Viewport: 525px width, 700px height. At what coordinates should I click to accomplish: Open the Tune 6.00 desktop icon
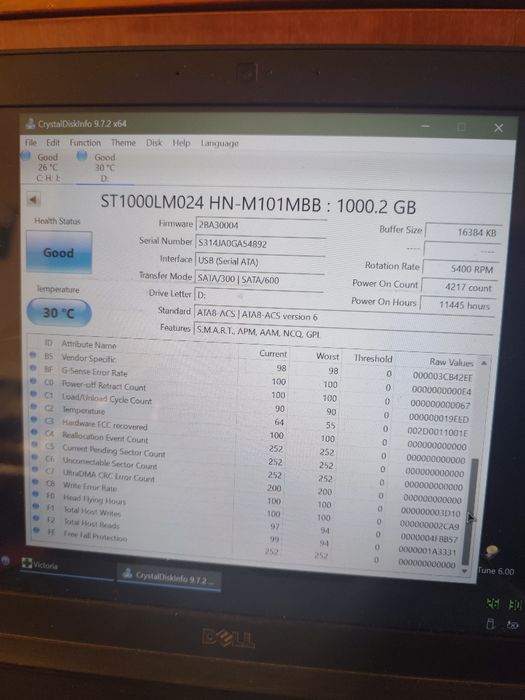click(495, 561)
